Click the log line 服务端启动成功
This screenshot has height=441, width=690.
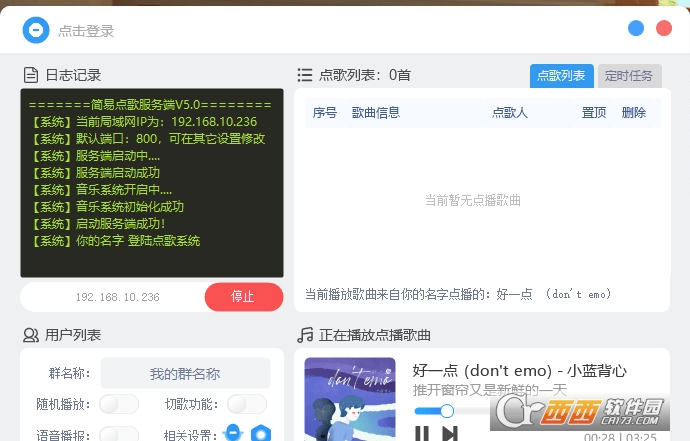click(x=95, y=173)
